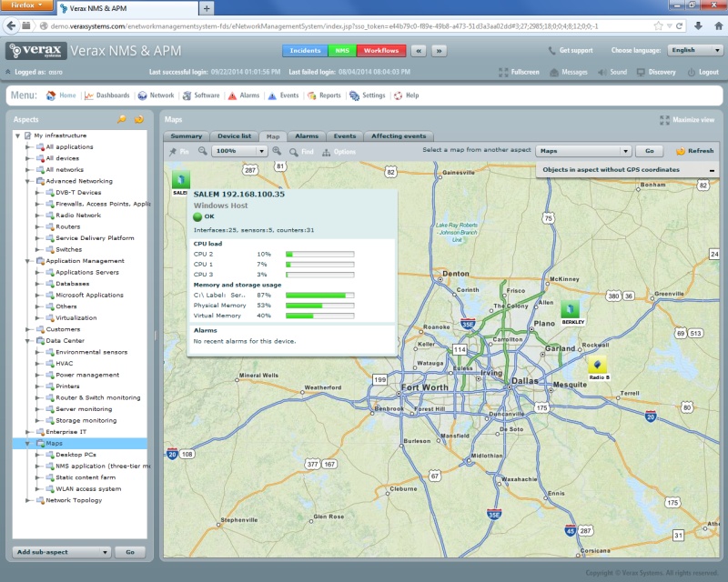Click the zoom out magnifier on map toolbar
This screenshot has width=728, height=582.
click(x=202, y=151)
